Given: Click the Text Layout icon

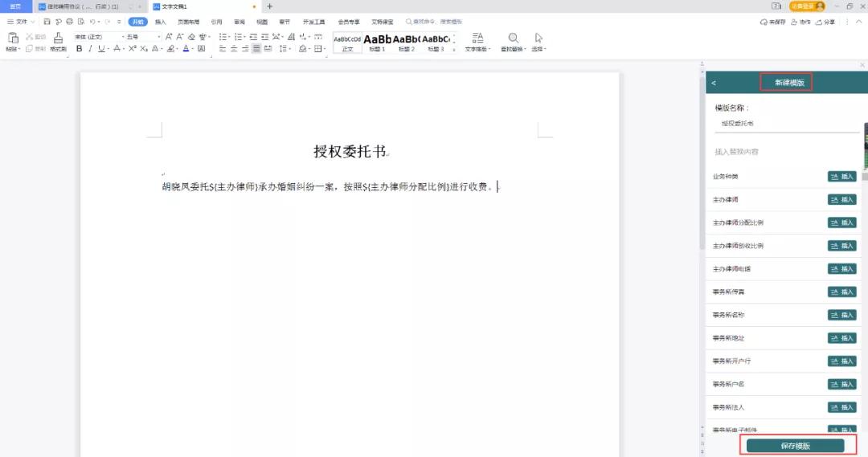Looking at the screenshot, I should click(477, 38).
